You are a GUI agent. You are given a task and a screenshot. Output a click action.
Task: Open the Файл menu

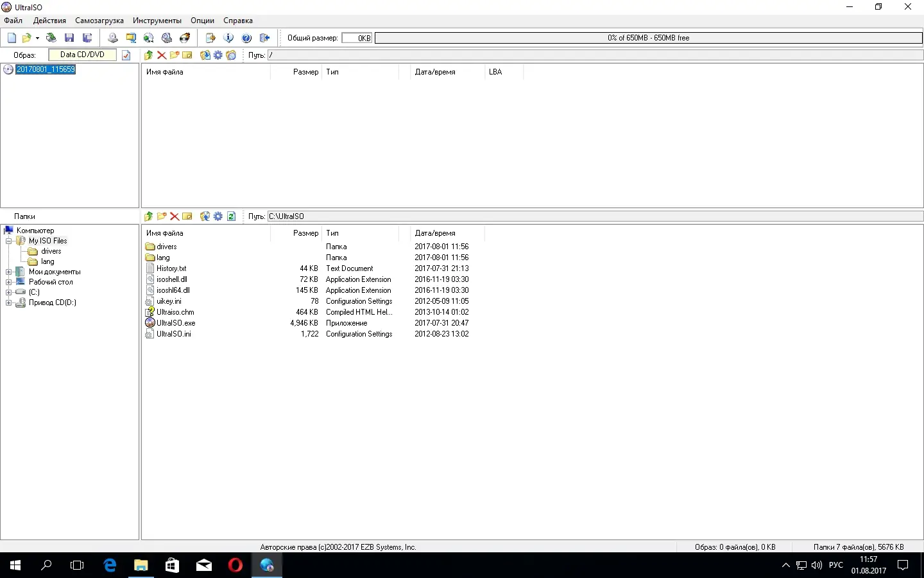pos(13,21)
